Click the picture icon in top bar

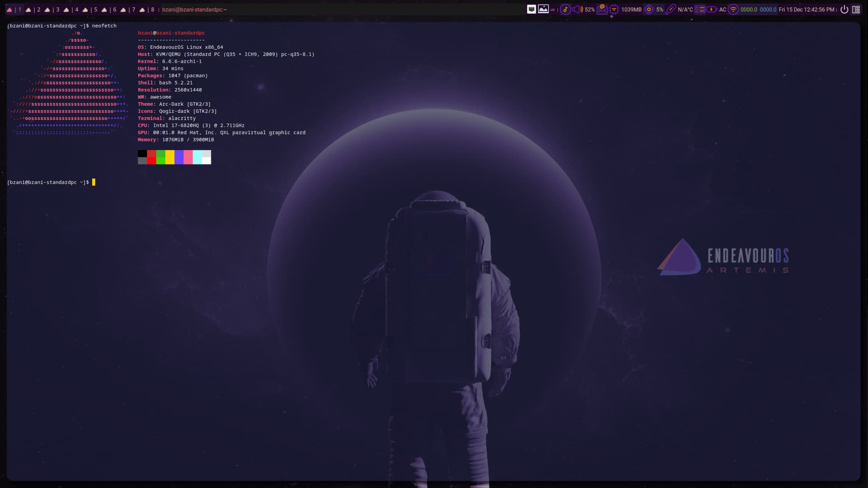tap(543, 9)
